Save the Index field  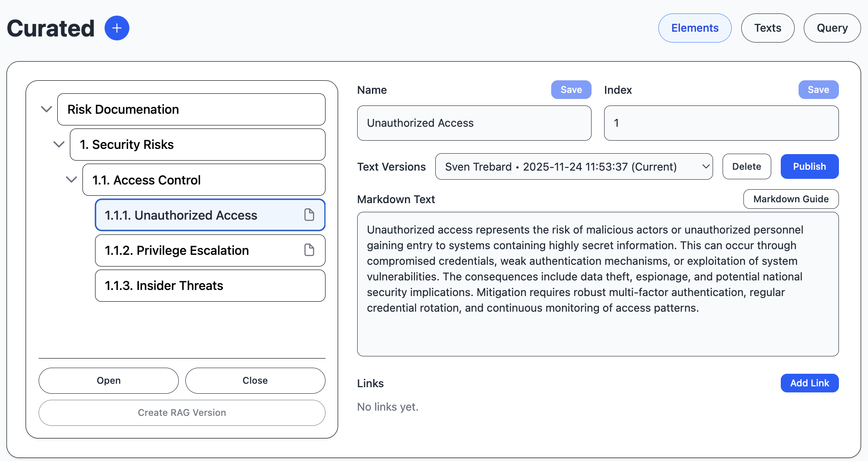tap(818, 90)
